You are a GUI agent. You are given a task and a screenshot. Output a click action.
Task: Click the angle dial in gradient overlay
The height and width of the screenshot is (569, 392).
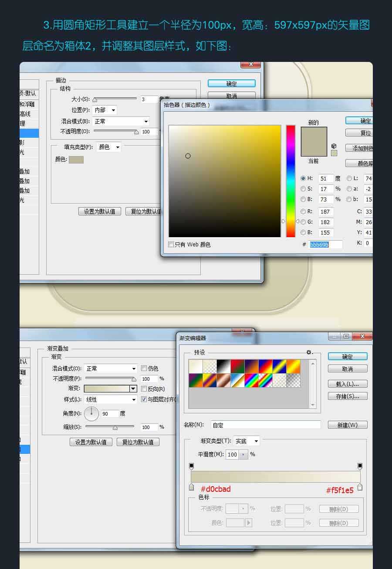tap(91, 413)
